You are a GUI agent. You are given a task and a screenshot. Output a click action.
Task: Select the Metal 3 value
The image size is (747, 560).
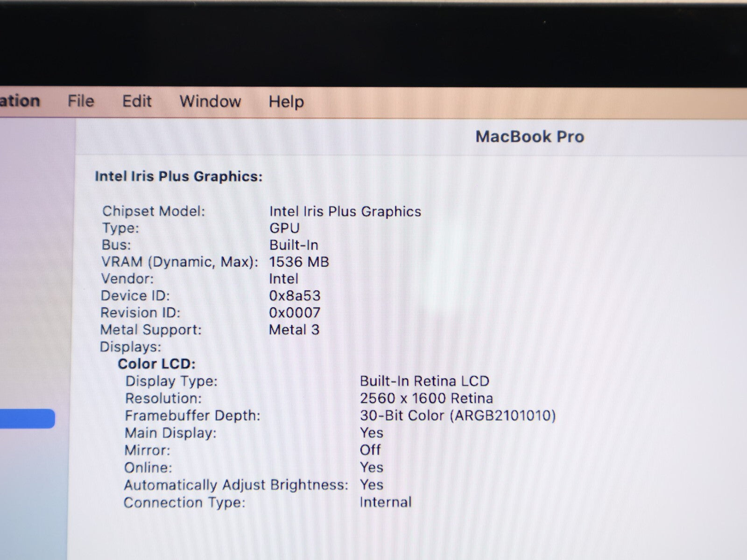click(x=294, y=330)
